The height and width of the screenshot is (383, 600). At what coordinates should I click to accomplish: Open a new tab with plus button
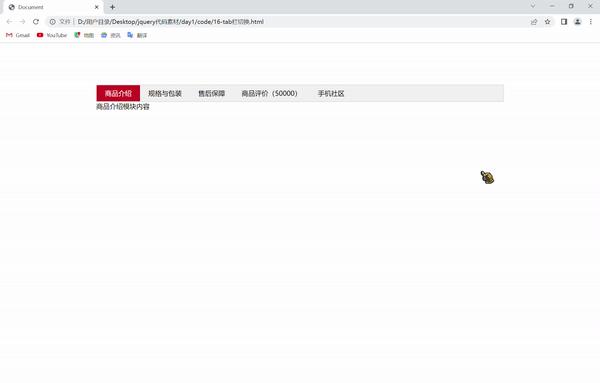tap(112, 7)
